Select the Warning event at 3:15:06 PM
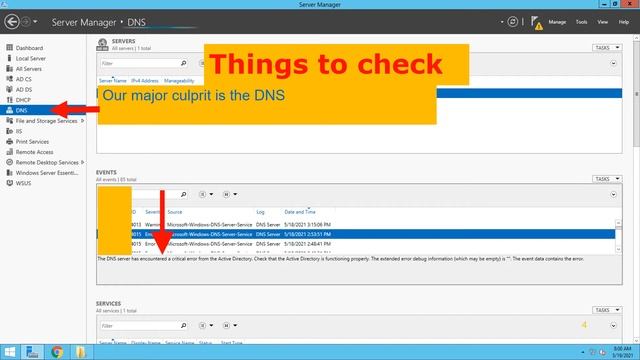Screen dimensions: 640x360 356,224
